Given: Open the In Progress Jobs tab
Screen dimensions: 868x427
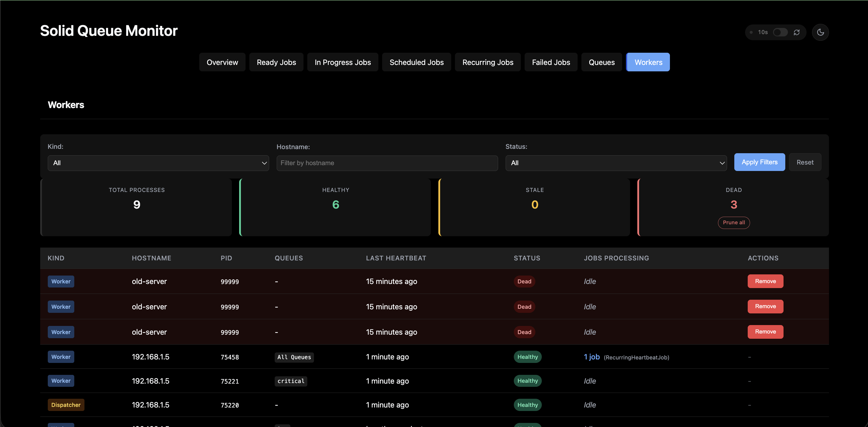Looking at the screenshot, I should pos(342,62).
